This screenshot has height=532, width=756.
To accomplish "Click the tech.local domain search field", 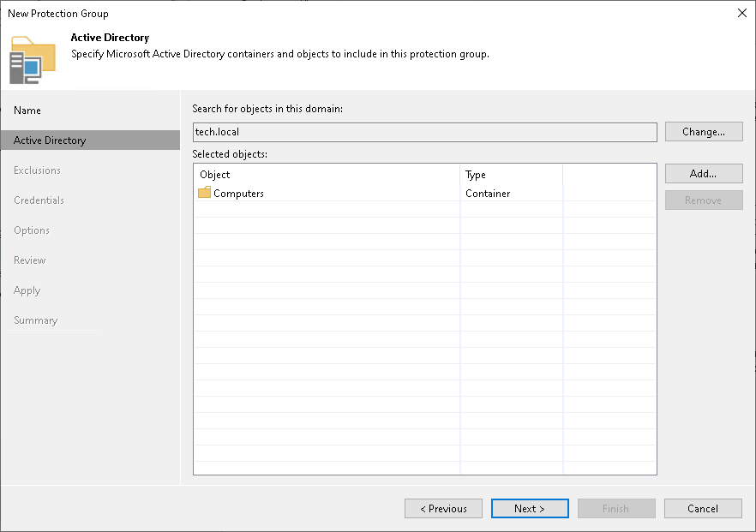I will pyautogui.click(x=425, y=131).
